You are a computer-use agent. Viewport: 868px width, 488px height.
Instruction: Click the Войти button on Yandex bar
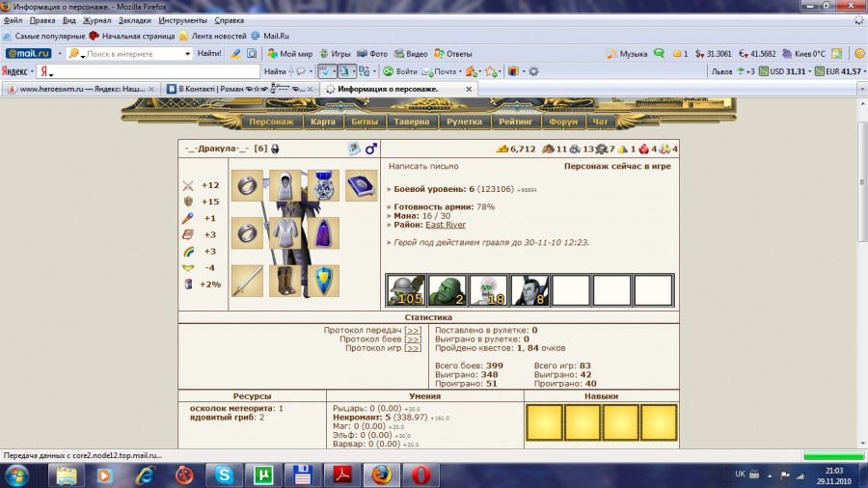400,71
